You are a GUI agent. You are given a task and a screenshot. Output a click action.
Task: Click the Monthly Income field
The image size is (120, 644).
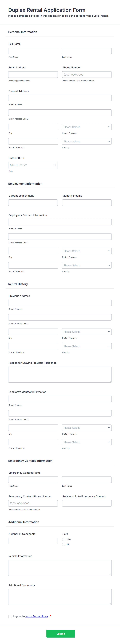[87, 203]
